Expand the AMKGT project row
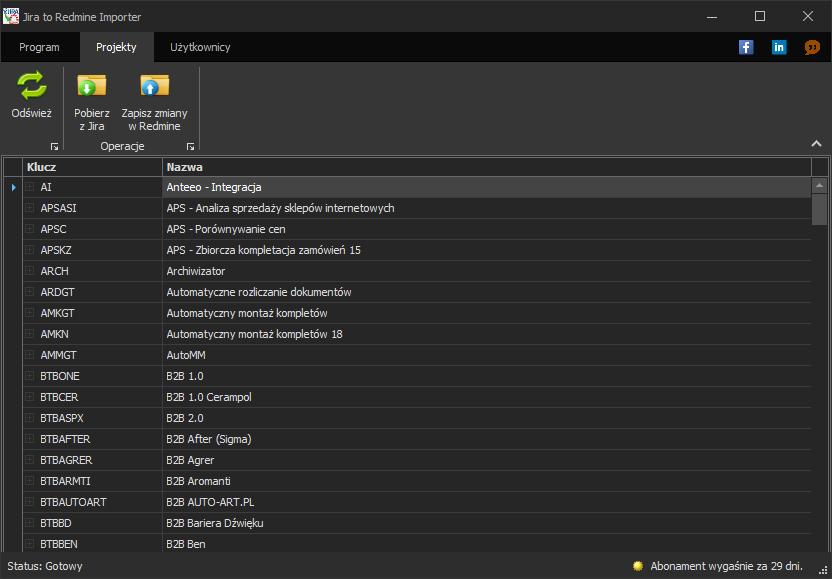 pos(30,313)
